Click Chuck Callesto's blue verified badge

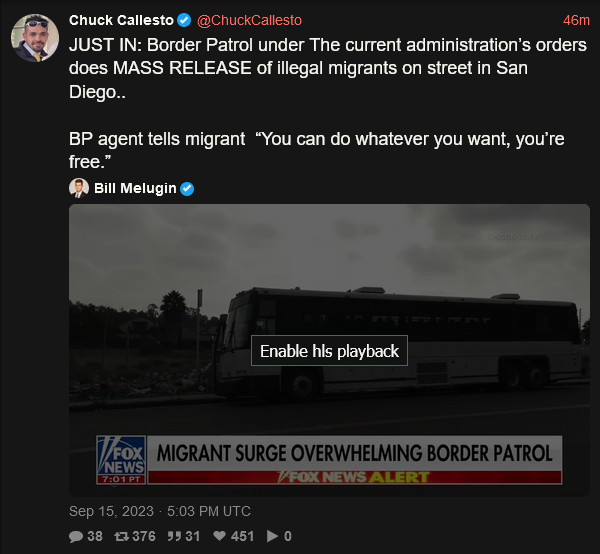click(x=184, y=20)
